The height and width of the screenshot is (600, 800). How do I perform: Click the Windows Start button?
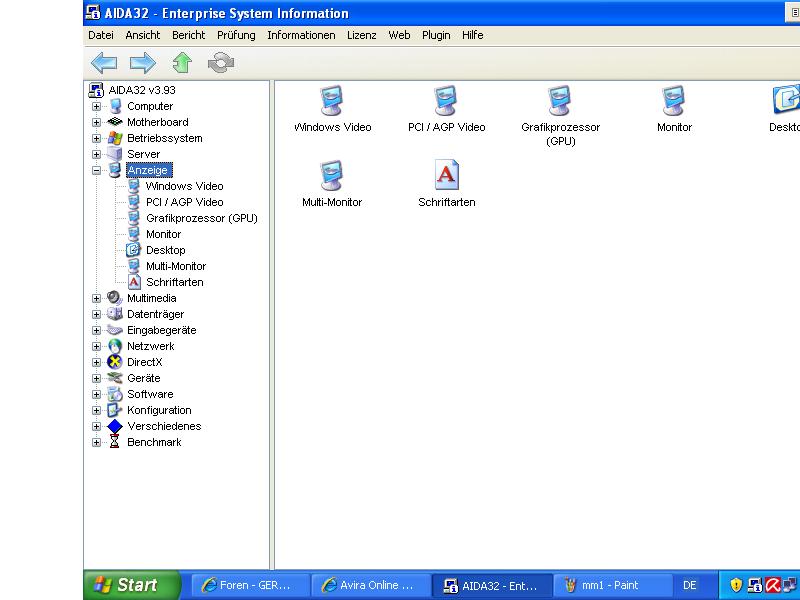coord(132,585)
